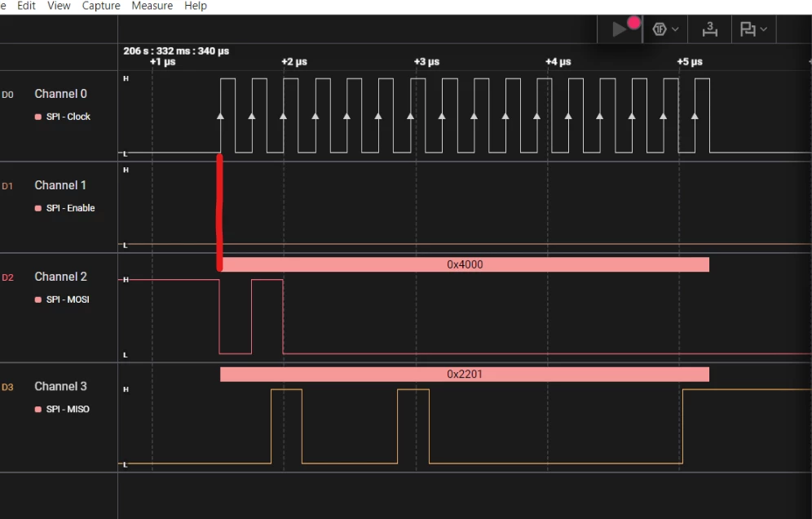Click the +4 µs time ruler label
The width and height of the screenshot is (812, 519).
tap(558, 62)
